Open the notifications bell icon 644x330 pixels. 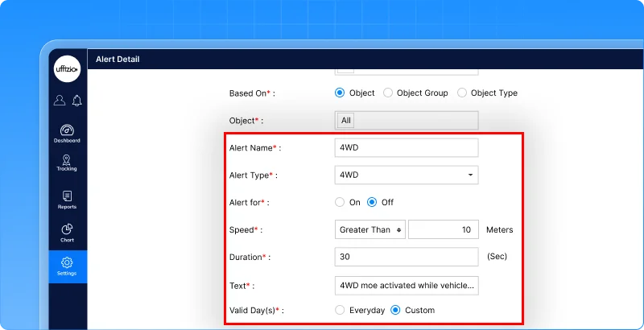tap(76, 101)
